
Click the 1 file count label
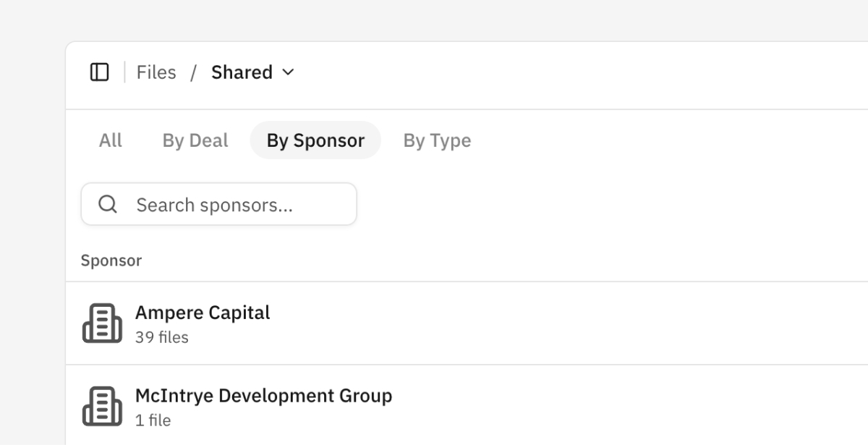point(153,420)
